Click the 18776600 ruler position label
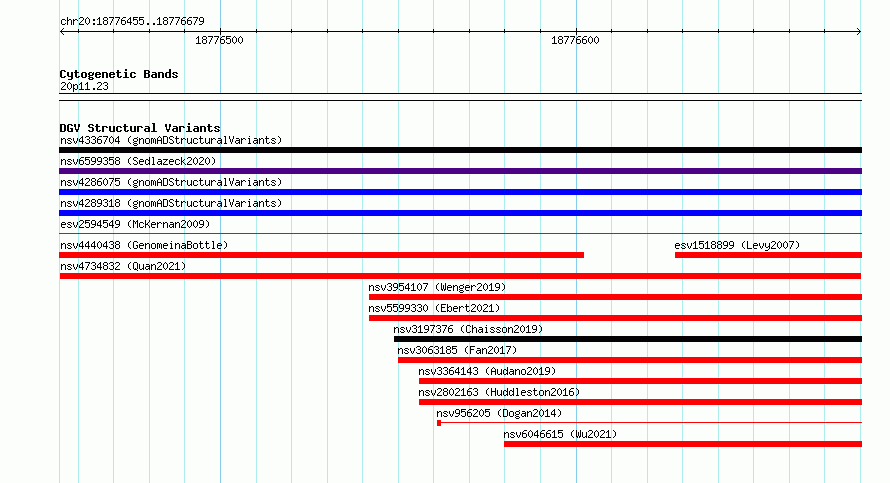 click(x=575, y=40)
